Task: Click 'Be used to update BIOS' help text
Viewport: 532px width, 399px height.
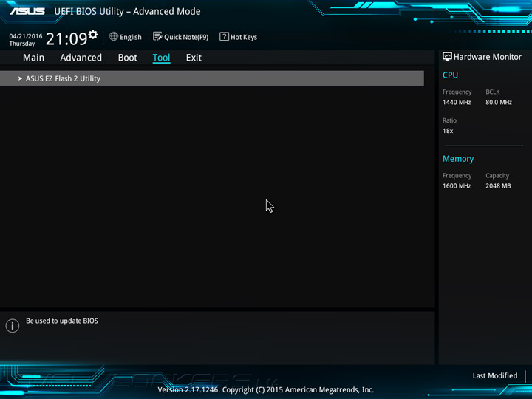Action: tap(62, 321)
